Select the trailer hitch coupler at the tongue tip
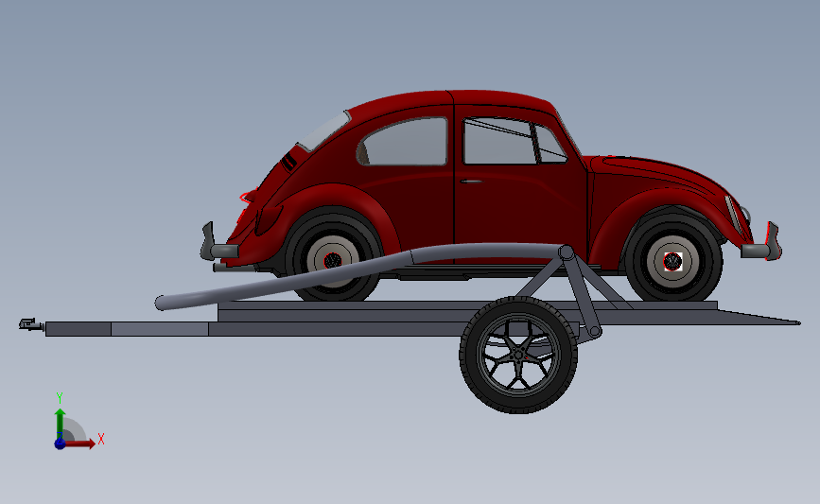This screenshot has width=820, height=504. pos(31,324)
